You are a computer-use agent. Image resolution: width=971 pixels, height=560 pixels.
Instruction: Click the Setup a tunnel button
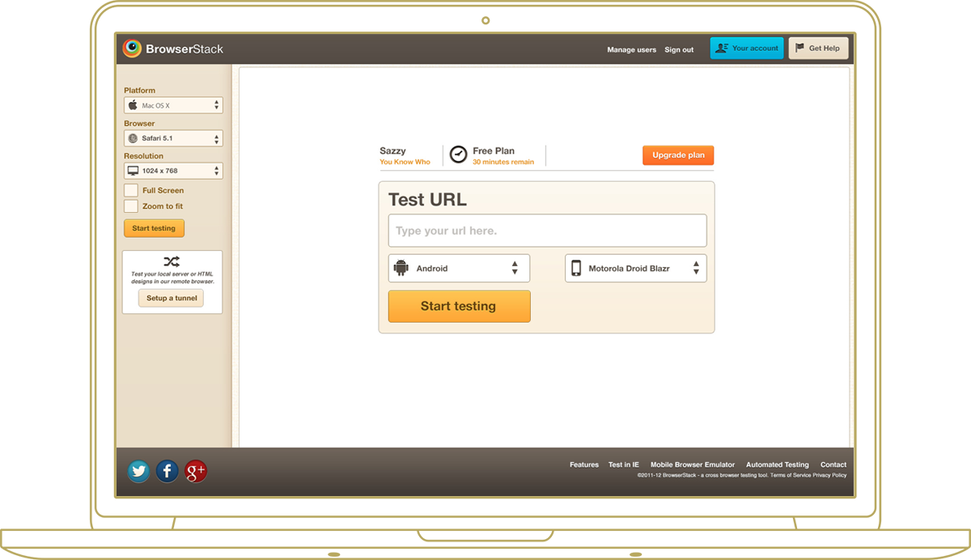[x=171, y=298]
